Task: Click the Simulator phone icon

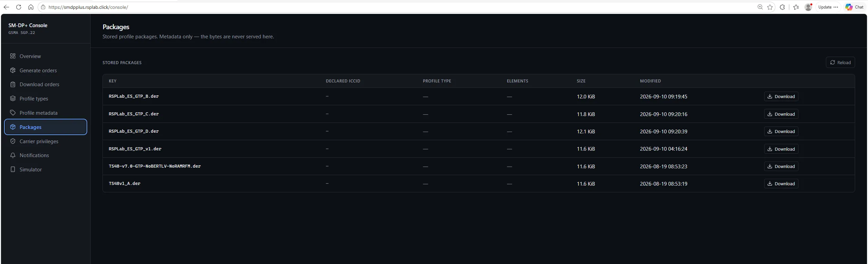Action: click(13, 169)
